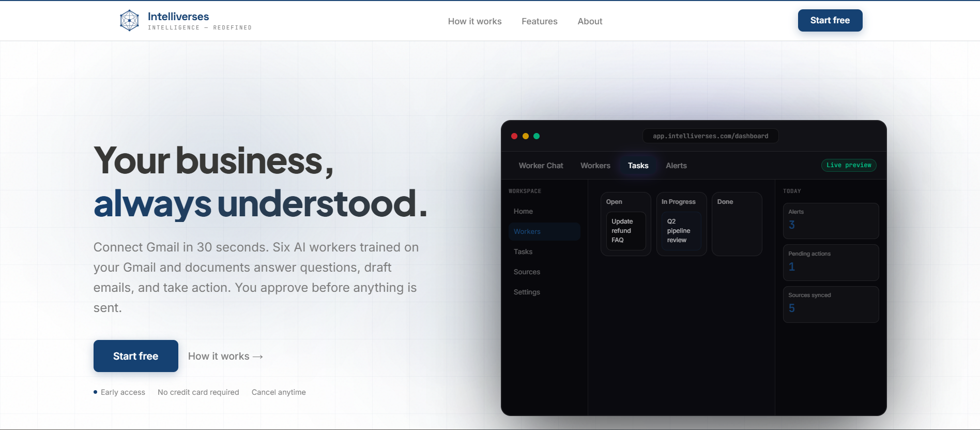Click the Cancel anytime text

pyautogui.click(x=279, y=392)
